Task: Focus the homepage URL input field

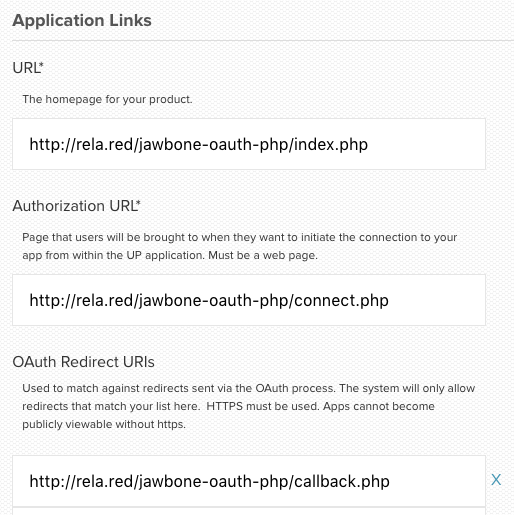Action: [x=249, y=144]
